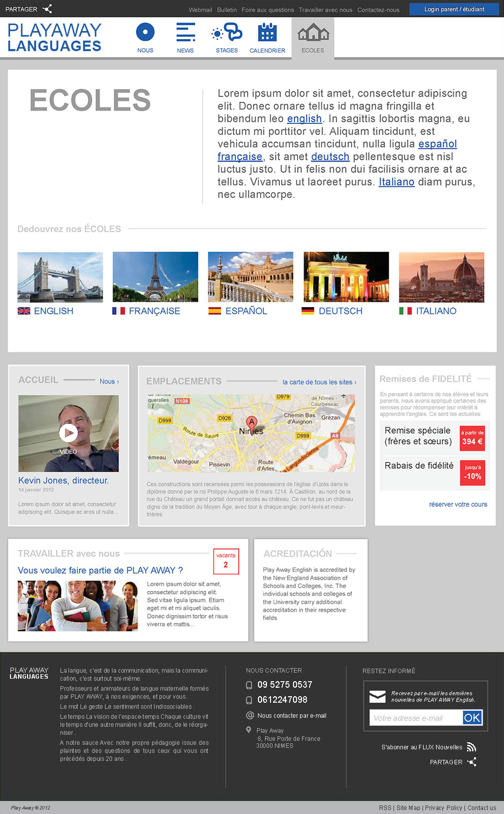Image resolution: width=504 pixels, height=814 pixels.
Task: Follow the español link in intro paragraph
Action: click(x=437, y=144)
